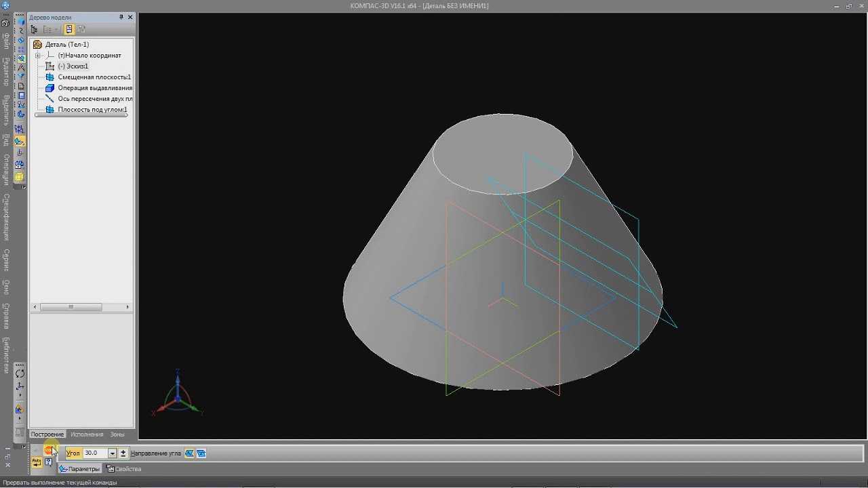
Task: Click the tree structure display icon in tree toolbar
Action: click(x=35, y=29)
